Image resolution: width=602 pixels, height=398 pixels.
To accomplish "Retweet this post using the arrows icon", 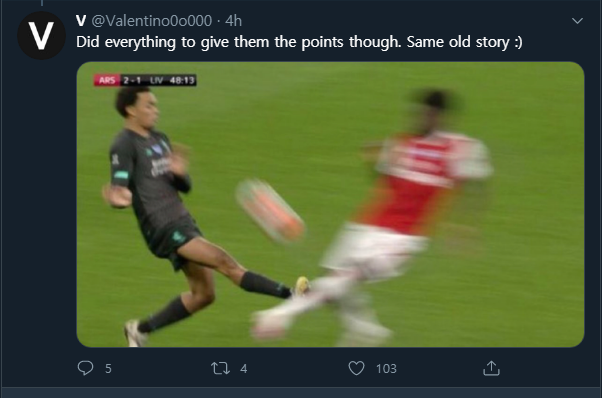I will pos(220,368).
